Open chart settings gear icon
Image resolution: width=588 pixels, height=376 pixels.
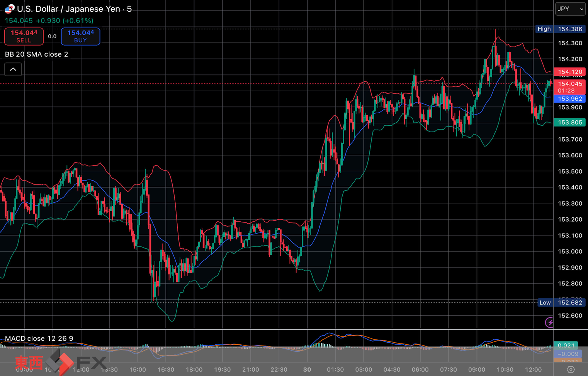[571, 369]
